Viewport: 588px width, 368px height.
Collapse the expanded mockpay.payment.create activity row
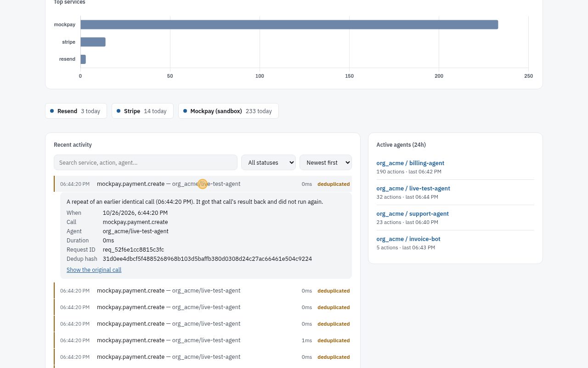click(x=203, y=184)
